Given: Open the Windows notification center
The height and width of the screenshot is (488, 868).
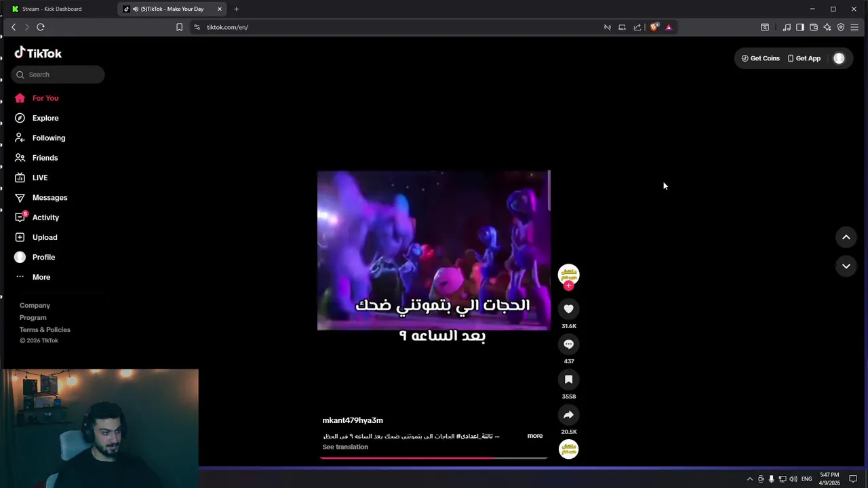Looking at the screenshot, I should 853,479.
